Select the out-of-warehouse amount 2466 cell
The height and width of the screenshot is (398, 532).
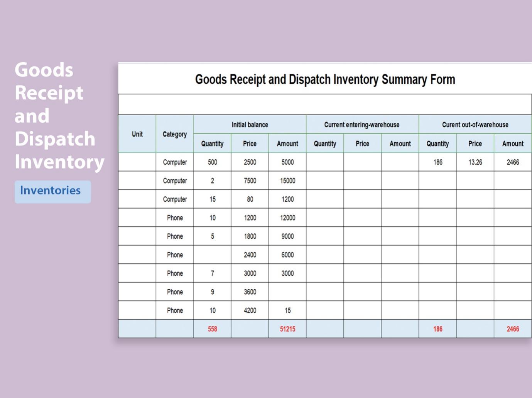click(x=512, y=162)
